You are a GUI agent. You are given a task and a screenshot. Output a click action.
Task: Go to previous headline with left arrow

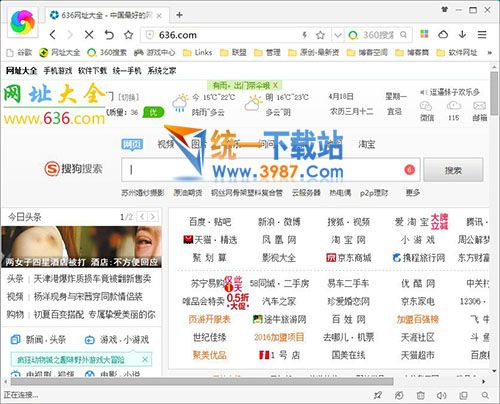tap(142, 217)
